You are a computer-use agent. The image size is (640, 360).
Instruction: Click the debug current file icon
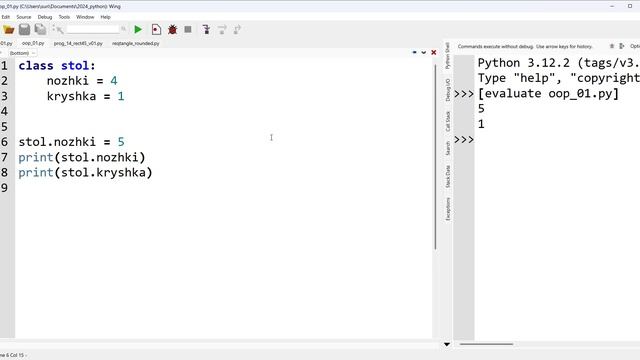click(x=156, y=29)
